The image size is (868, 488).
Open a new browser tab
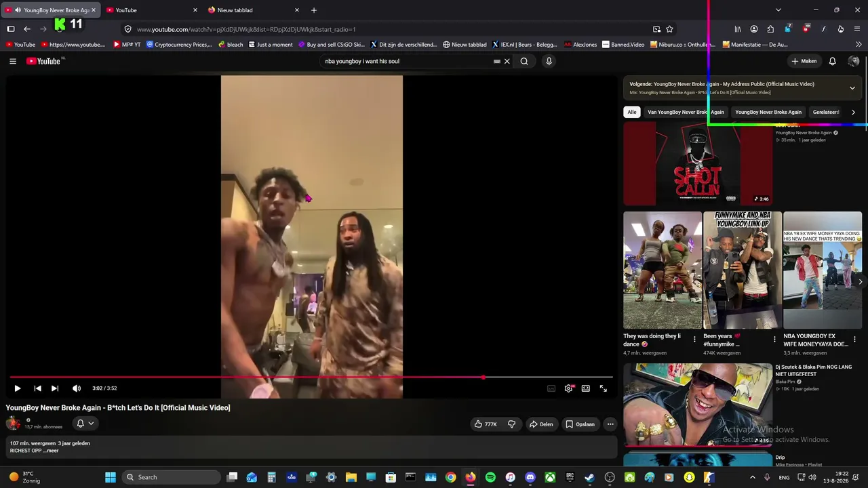(314, 10)
